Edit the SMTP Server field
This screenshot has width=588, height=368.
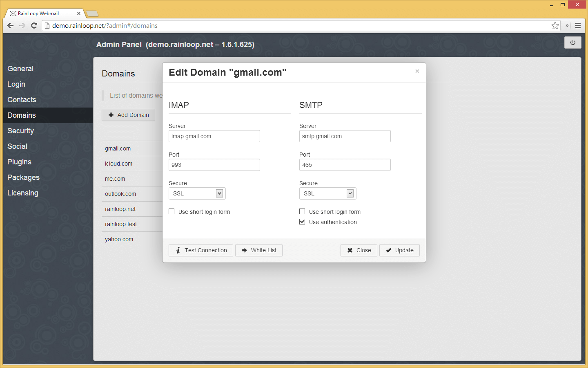click(345, 136)
